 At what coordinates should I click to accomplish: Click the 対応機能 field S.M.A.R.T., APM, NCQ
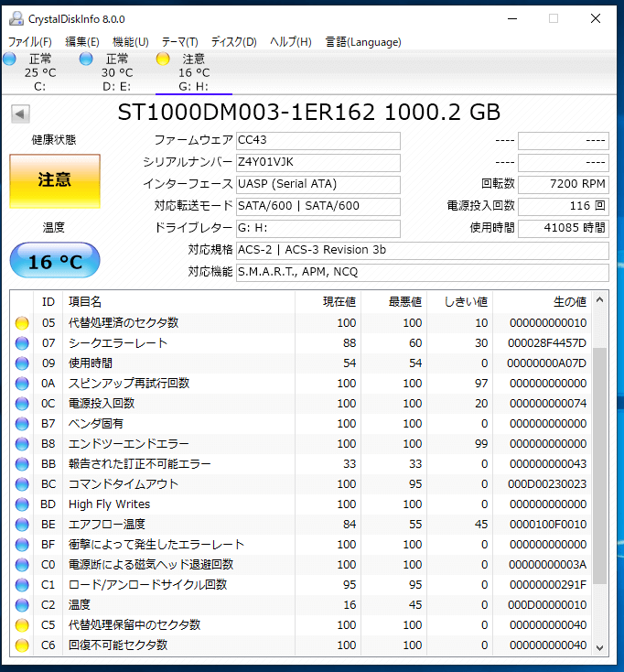(423, 273)
